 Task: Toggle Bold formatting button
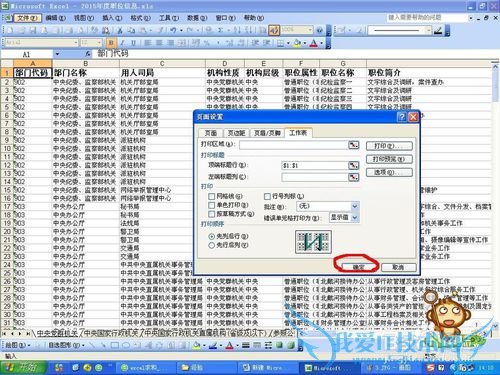[111, 43]
